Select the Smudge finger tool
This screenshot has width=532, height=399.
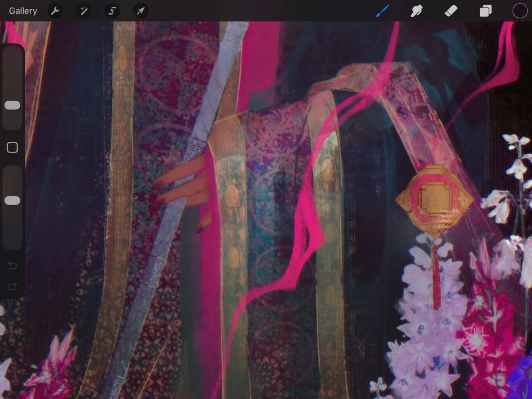[416, 11]
